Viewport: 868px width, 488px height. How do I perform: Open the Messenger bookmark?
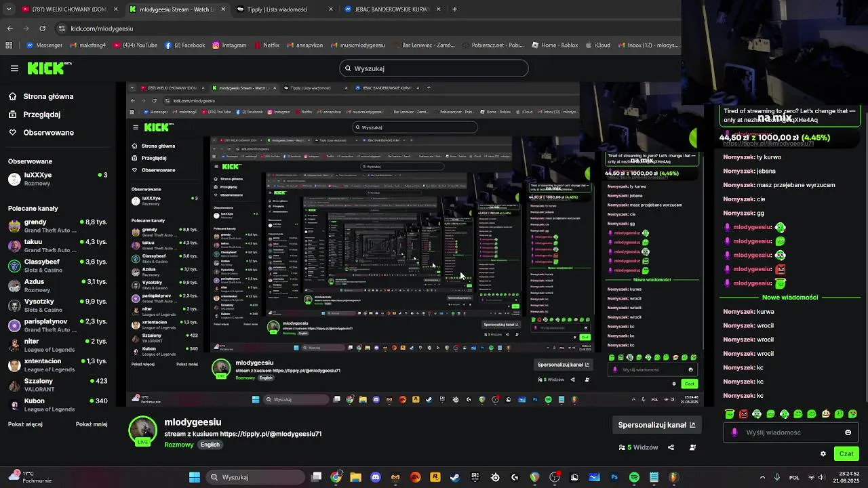(45, 45)
